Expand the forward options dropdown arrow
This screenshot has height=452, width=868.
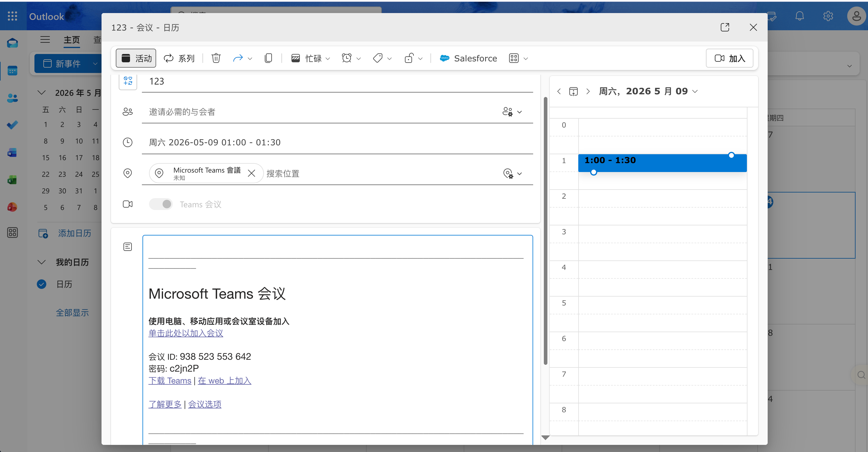(x=250, y=58)
